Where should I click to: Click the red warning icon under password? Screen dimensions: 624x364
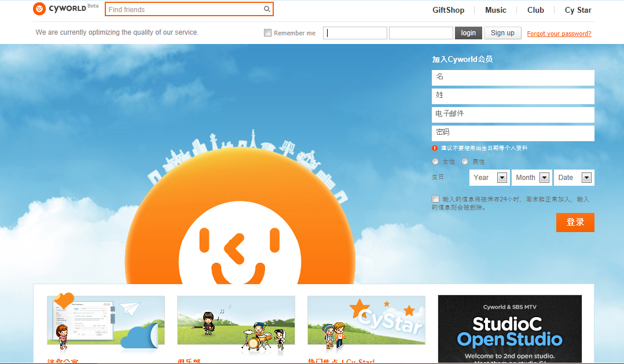click(x=435, y=148)
